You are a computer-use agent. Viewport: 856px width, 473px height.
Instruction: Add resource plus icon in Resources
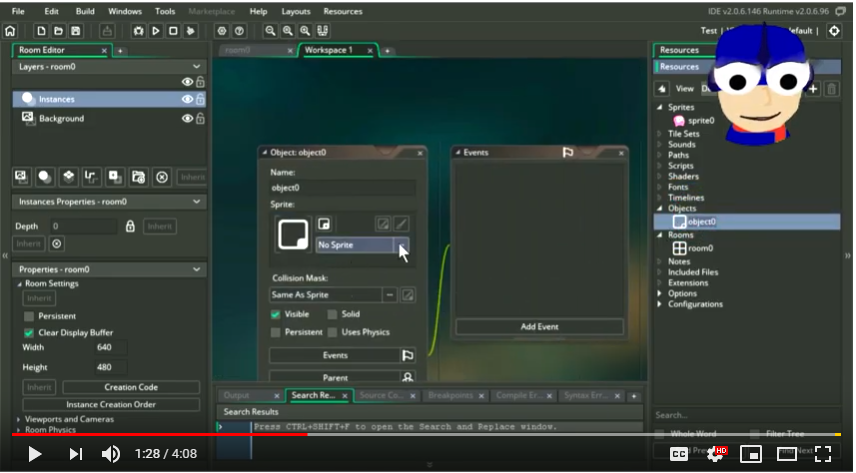(813, 88)
